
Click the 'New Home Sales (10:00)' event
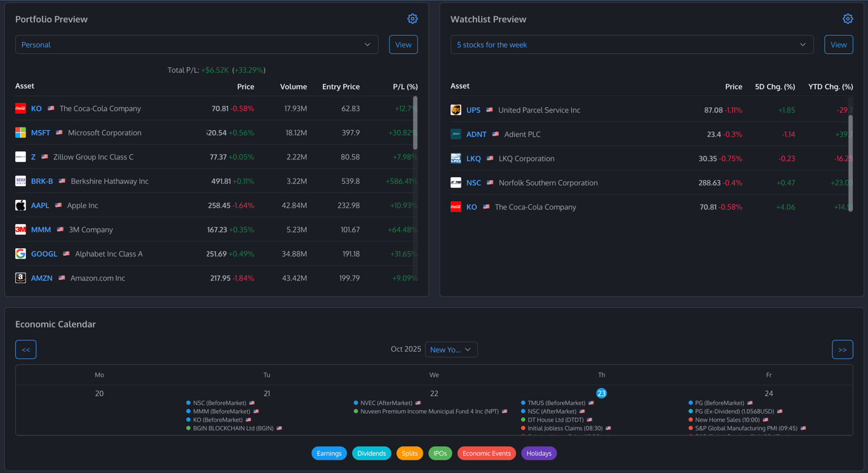728,420
